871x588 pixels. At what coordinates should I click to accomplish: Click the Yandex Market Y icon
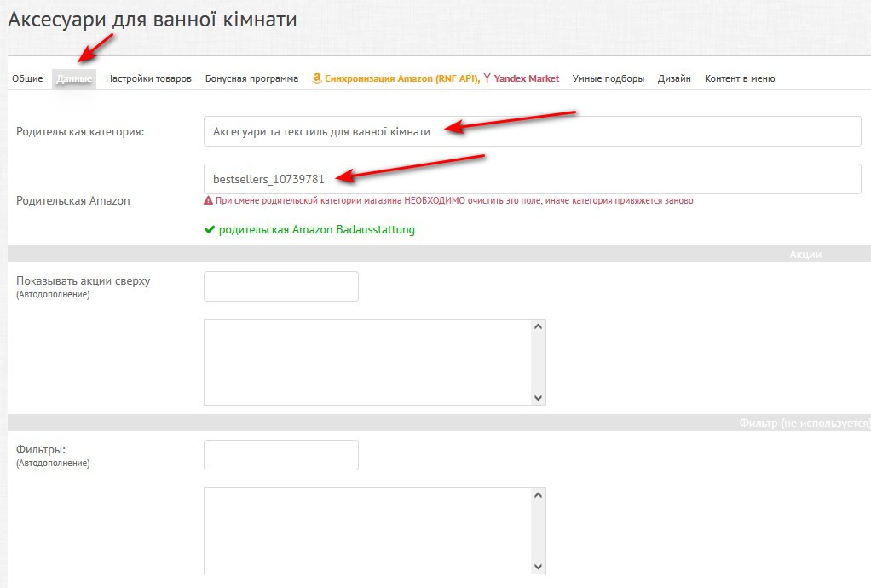click(487, 78)
